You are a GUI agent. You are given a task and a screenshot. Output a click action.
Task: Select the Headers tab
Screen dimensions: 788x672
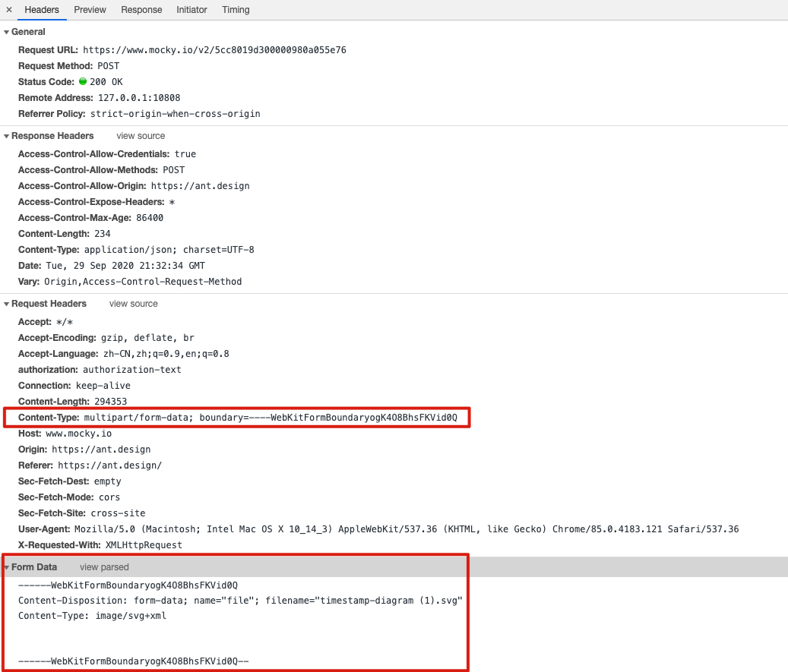42,10
